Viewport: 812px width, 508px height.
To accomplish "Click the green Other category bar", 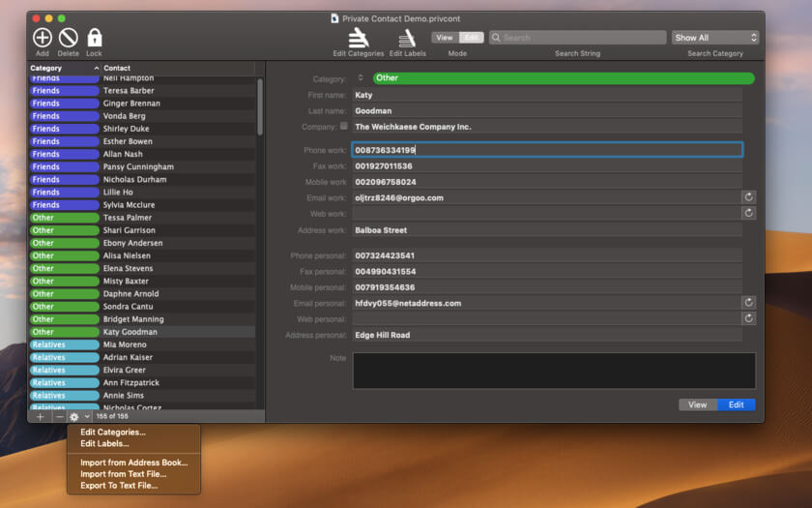I will coord(563,78).
